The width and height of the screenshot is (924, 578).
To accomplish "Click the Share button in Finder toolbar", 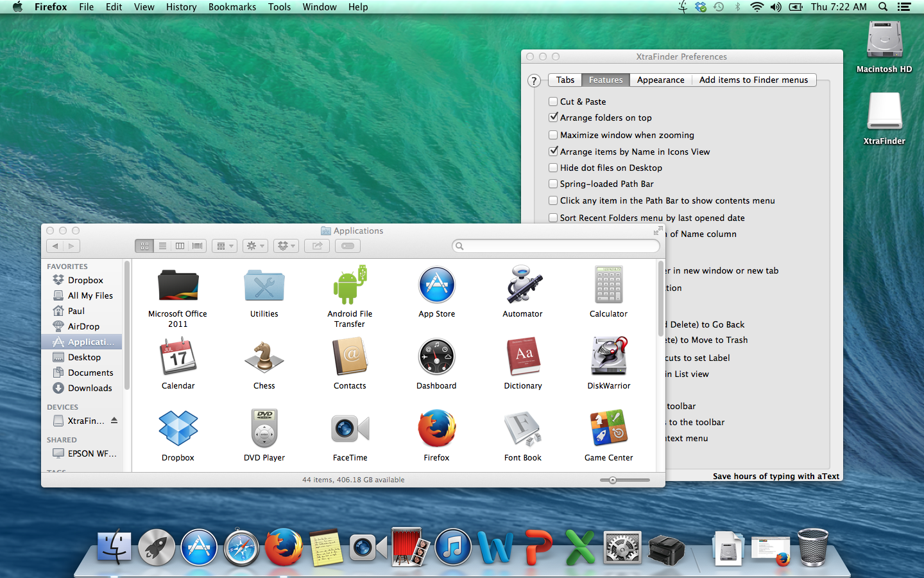I will click(x=317, y=246).
